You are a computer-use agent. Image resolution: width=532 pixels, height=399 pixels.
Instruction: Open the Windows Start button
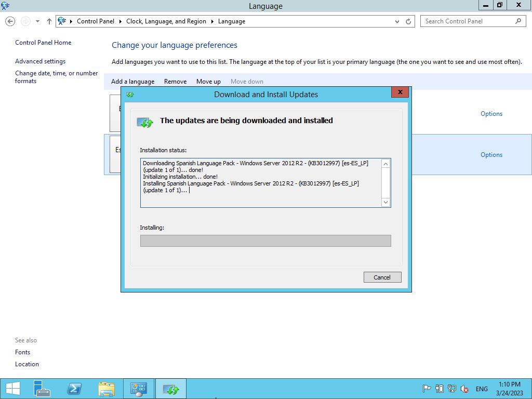pyautogui.click(x=13, y=389)
